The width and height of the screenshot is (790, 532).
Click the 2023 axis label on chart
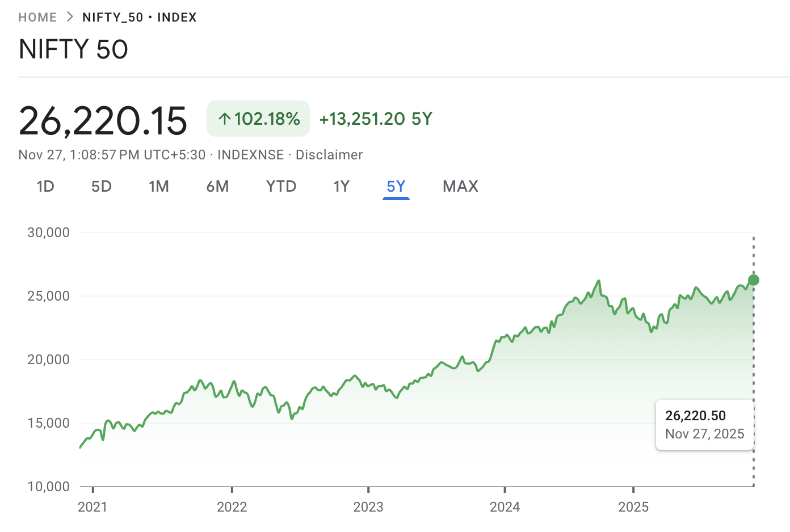368,507
